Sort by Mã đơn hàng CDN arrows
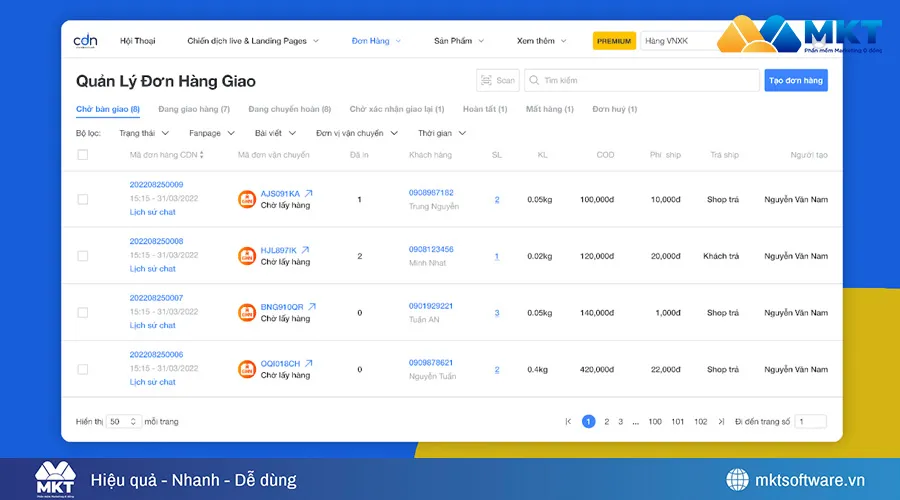Image resolution: width=900 pixels, height=500 pixels. (x=201, y=155)
